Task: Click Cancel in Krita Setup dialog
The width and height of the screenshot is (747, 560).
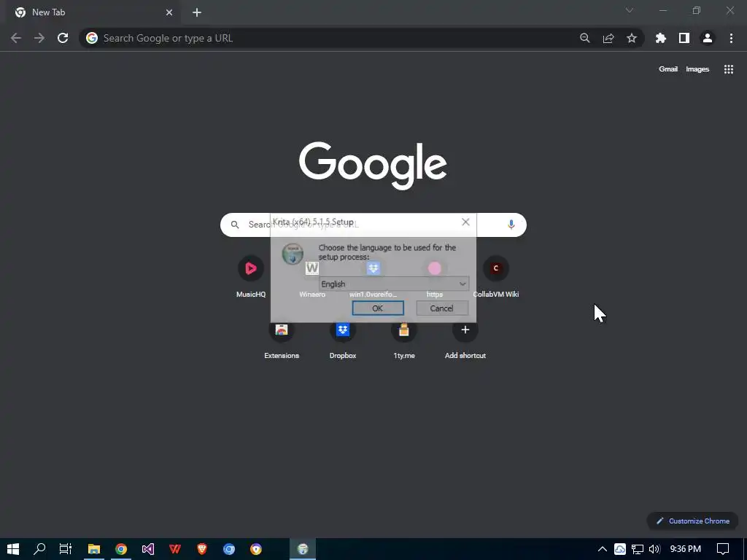Action: point(441,308)
